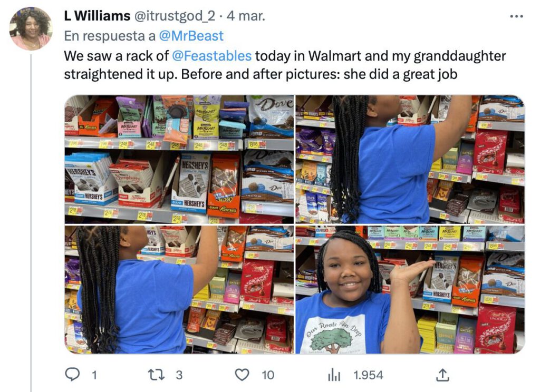Open the top-left messy shelf photo
This screenshot has height=392, width=540.
coord(179,159)
